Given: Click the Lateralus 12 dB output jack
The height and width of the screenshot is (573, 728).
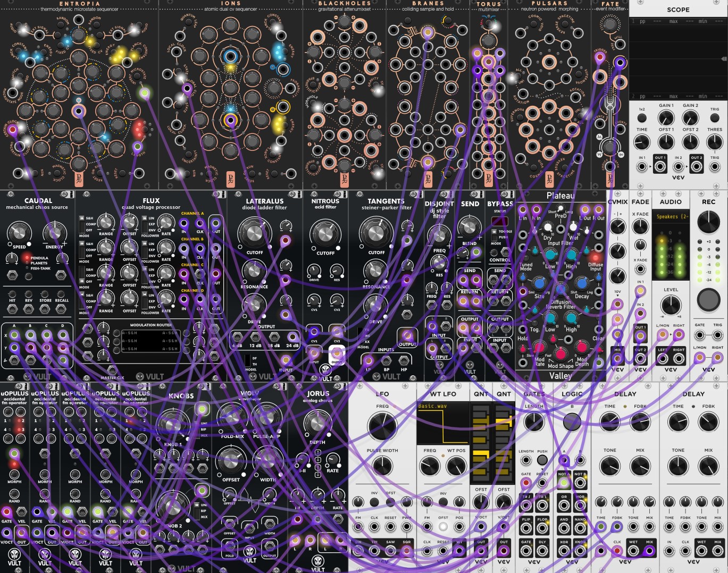Looking at the screenshot, I should pyautogui.click(x=256, y=337).
